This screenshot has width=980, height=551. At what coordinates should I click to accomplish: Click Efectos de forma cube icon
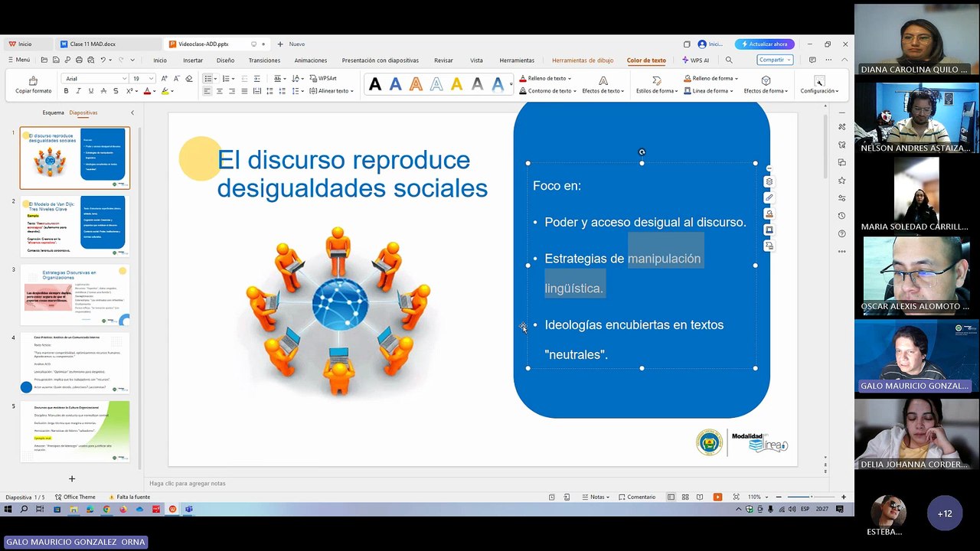click(x=766, y=80)
